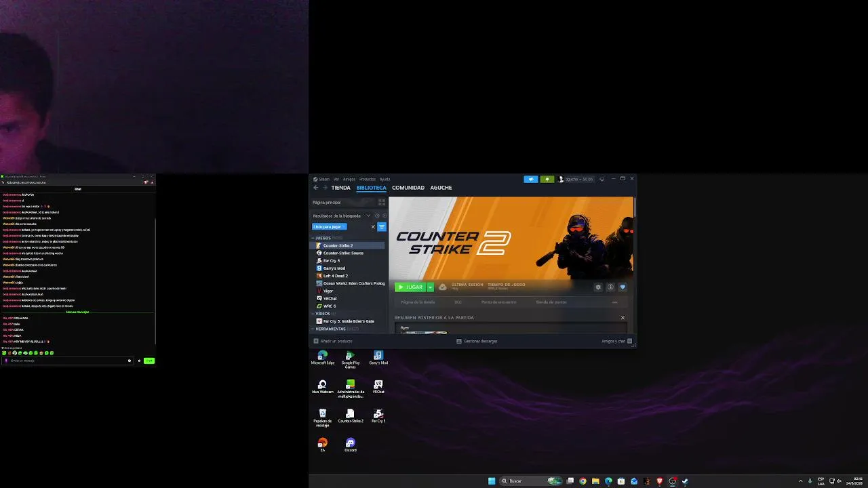Select Counter-Strike 2 in library list
868x488 pixels.
[347, 245]
